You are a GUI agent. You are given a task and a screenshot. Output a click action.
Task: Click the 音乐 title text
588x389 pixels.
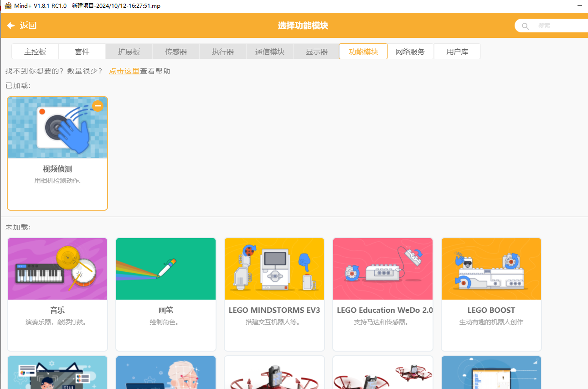click(57, 310)
